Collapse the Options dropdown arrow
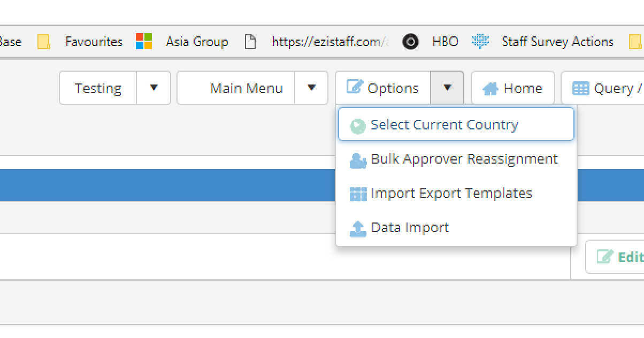Viewport: 644px width, 338px height. [447, 88]
